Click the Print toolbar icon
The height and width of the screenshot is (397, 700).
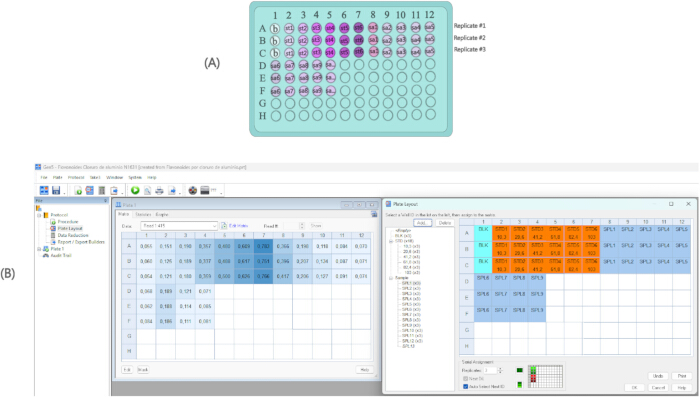[159, 191]
